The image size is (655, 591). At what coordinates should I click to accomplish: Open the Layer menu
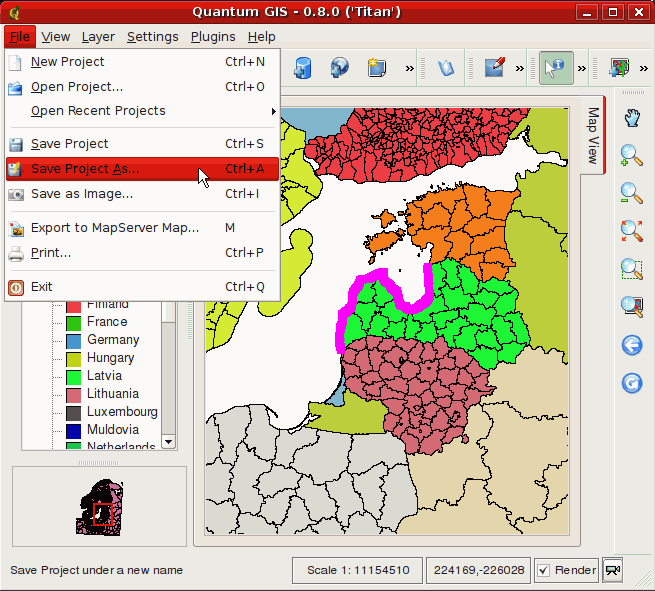pos(98,37)
